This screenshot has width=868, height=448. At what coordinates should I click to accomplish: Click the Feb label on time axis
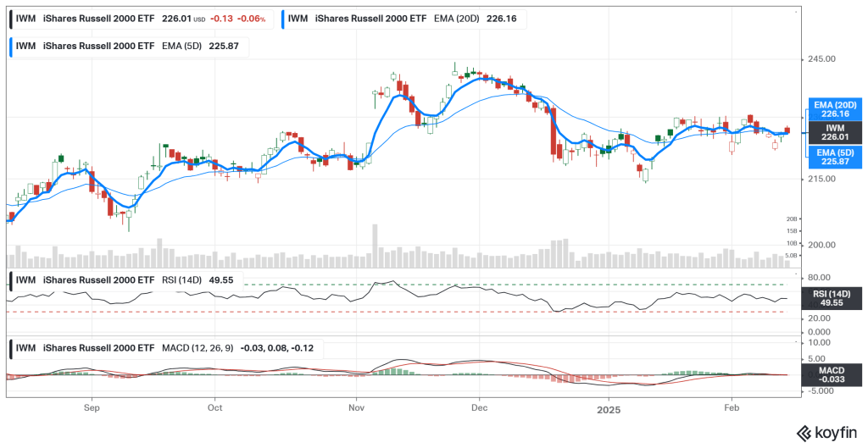[x=731, y=407]
